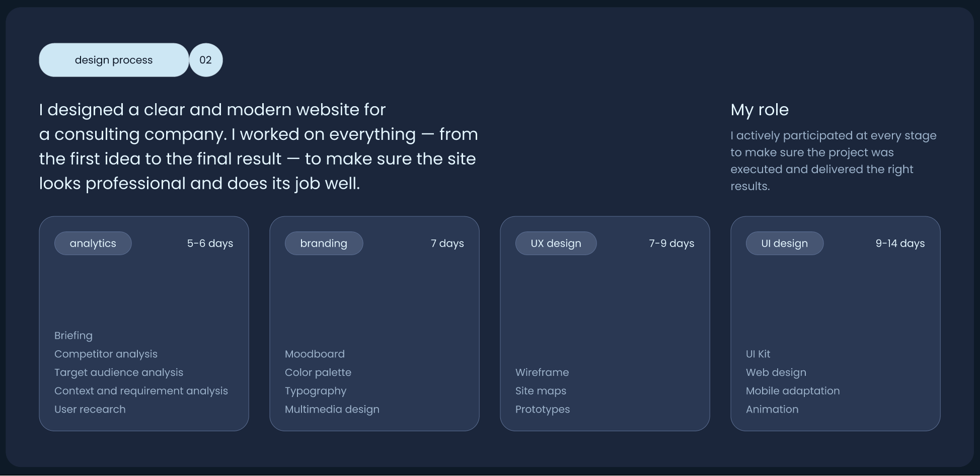Click the 'UI design' tag
The width and height of the screenshot is (980, 476).
(784, 243)
